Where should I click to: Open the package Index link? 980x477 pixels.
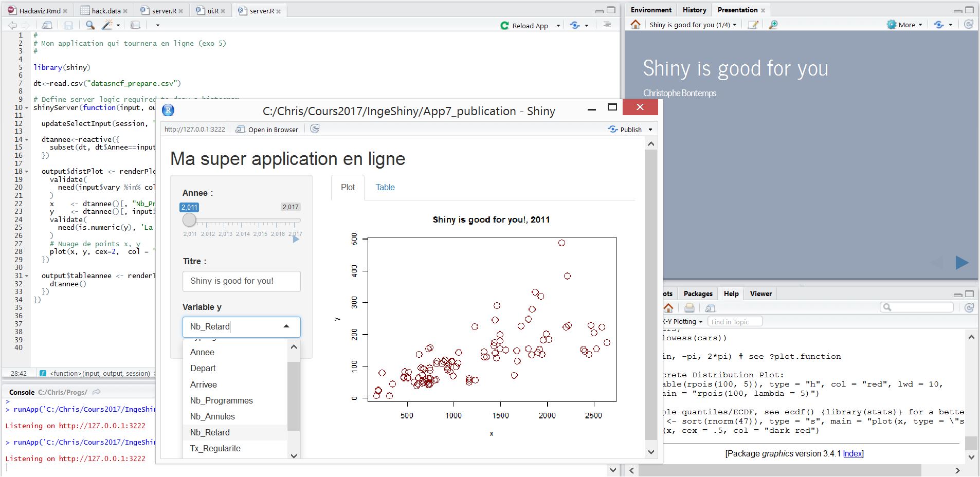point(852,453)
